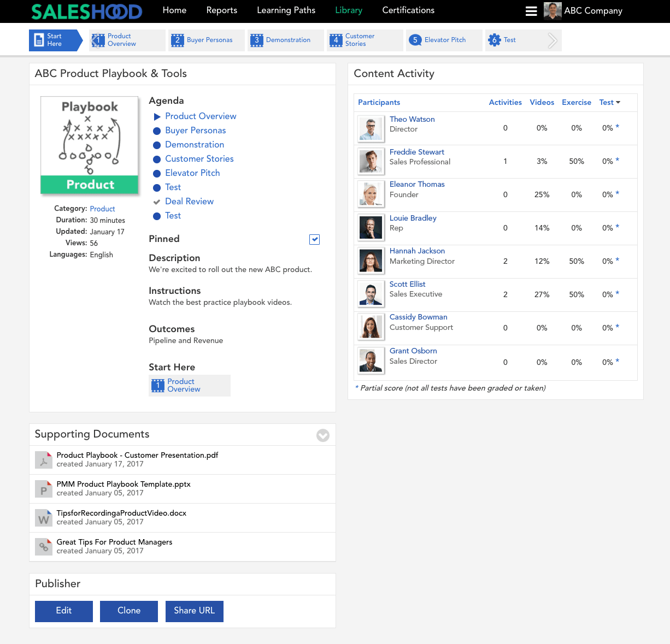Screen dimensions: 670x644
Task: Open the Reports menu
Action: [x=222, y=10]
